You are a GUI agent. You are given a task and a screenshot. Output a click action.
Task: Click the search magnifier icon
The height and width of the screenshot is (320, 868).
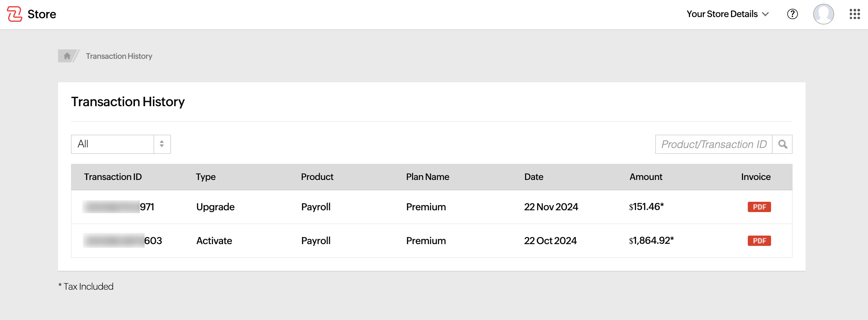point(783,144)
